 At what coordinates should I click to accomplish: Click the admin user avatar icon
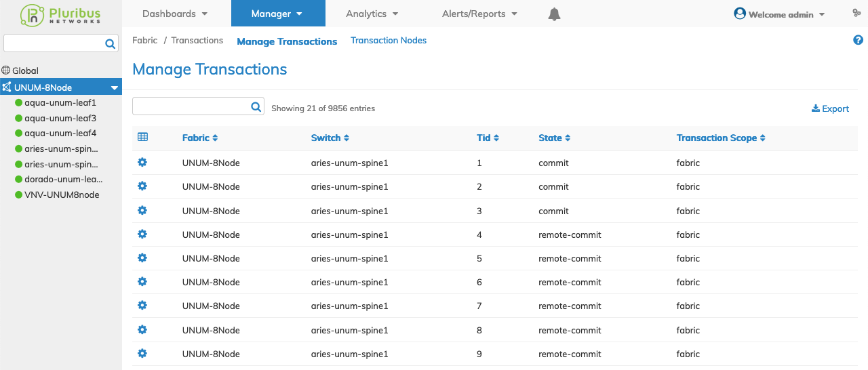coord(740,14)
